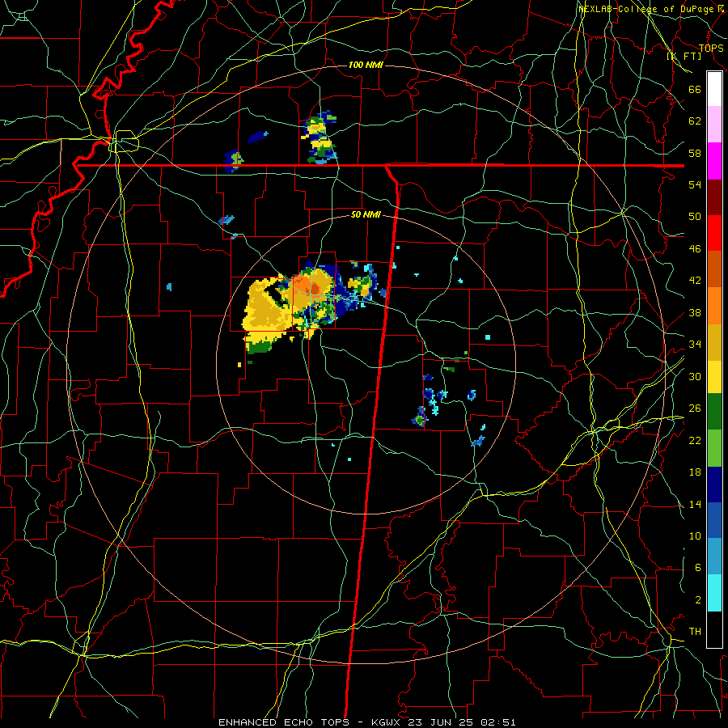Click the legend value "62"

click(695, 121)
